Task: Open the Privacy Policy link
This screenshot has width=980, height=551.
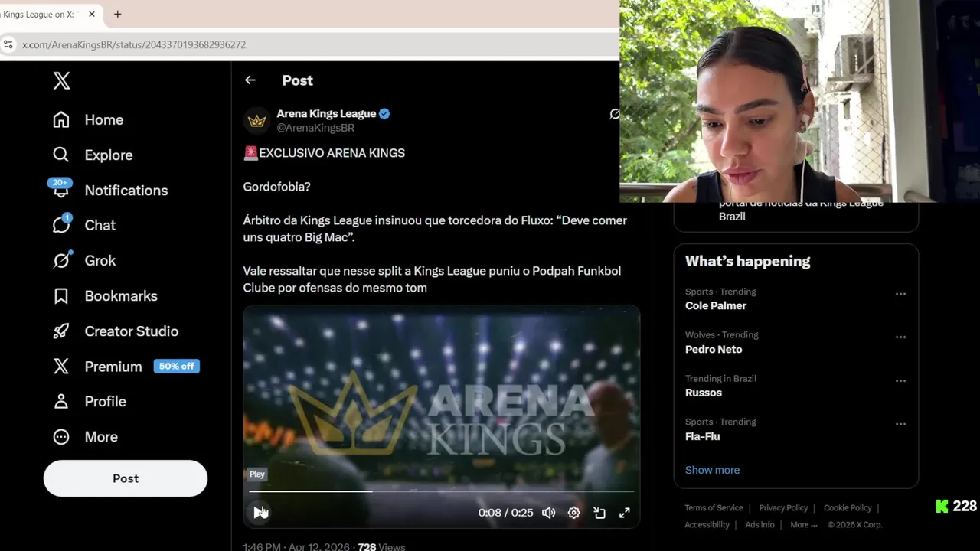Action: coord(783,507)
